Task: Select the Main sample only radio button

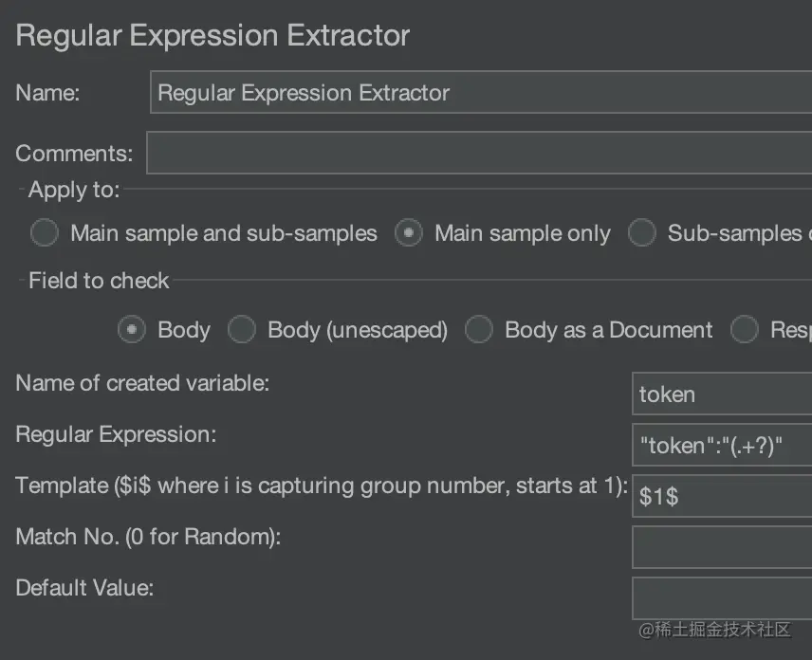Action: pyautogui.click(x=409, y=233)
